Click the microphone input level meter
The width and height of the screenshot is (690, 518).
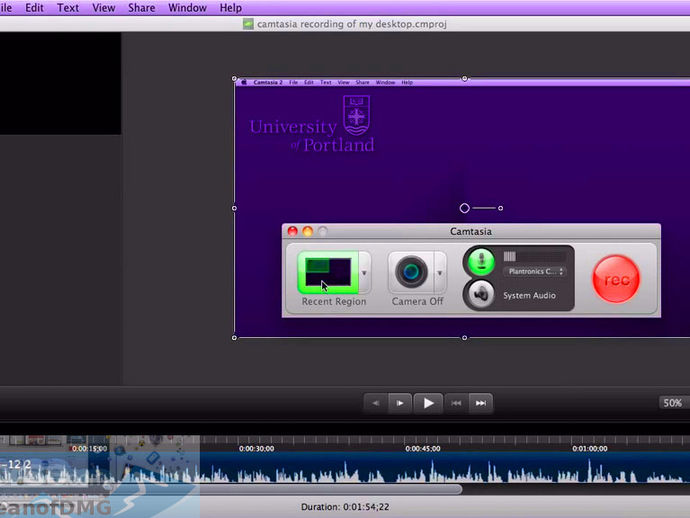point(534,257)
